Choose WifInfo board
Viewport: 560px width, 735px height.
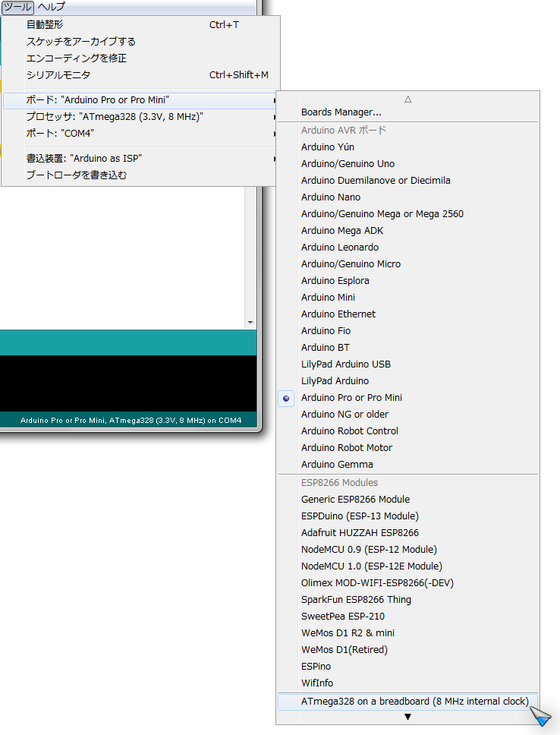click(x=407, y=683)
